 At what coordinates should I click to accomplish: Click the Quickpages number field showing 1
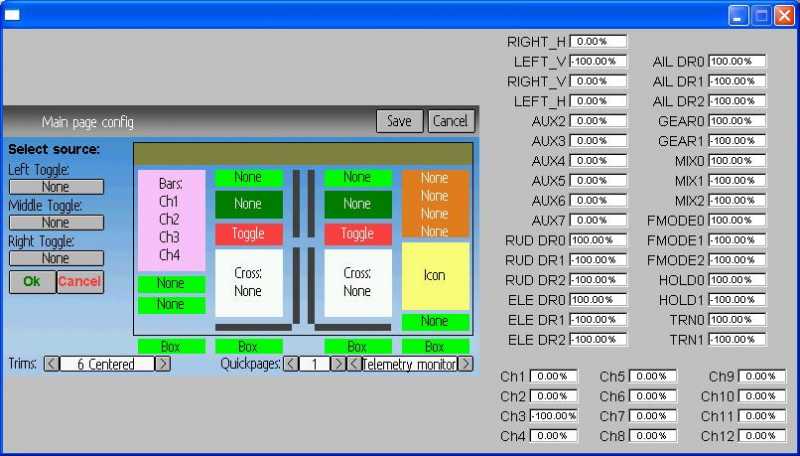[x=314, y=364]
